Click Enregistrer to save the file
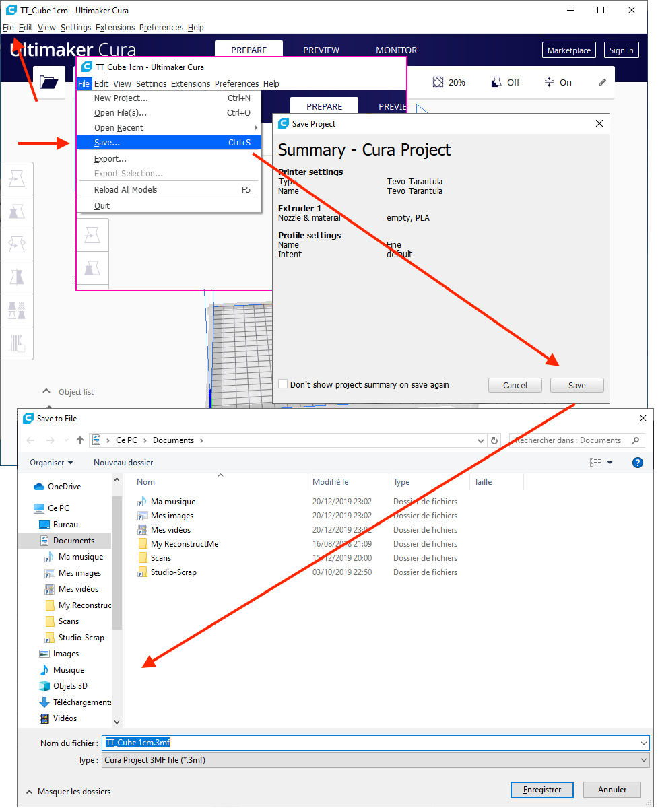658x812 pixels. (x=542, y=790)
